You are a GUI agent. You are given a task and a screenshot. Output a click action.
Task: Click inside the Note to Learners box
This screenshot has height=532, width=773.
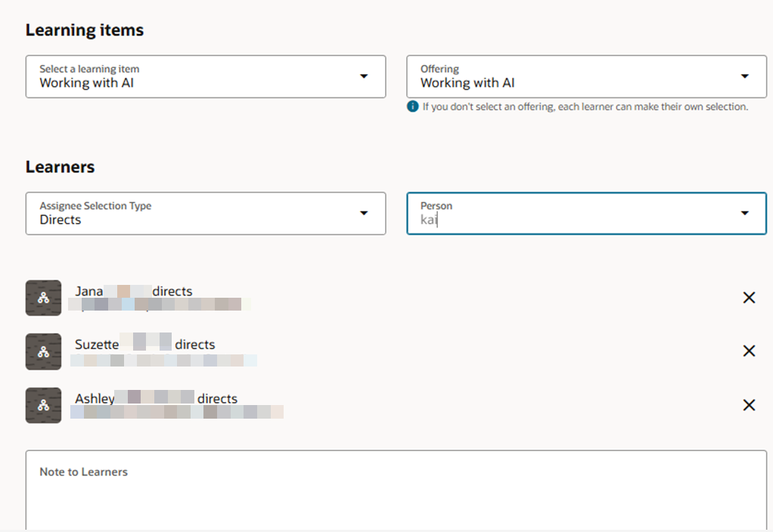click(396, 499)
